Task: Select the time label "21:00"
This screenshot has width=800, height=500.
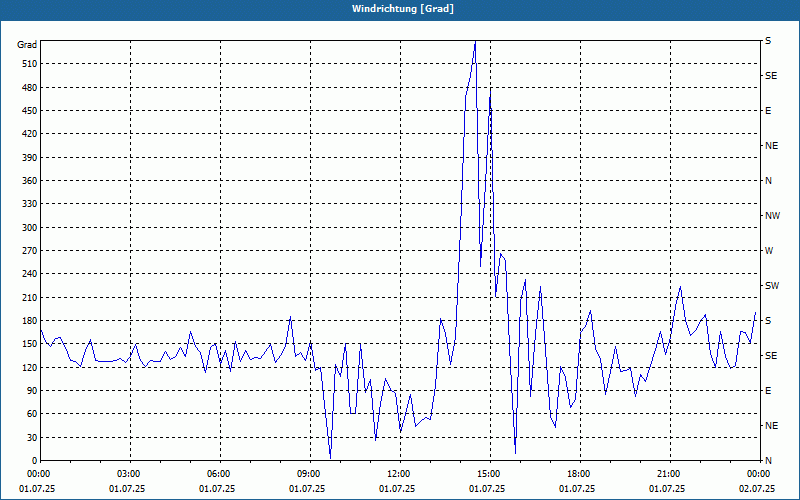Action: [x=670, y=474]
